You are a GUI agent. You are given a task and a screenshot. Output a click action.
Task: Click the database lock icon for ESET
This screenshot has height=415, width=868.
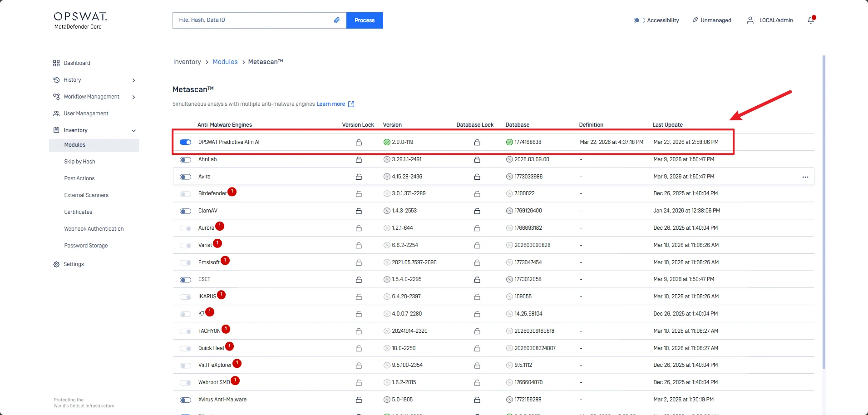[x=477, y=280]
